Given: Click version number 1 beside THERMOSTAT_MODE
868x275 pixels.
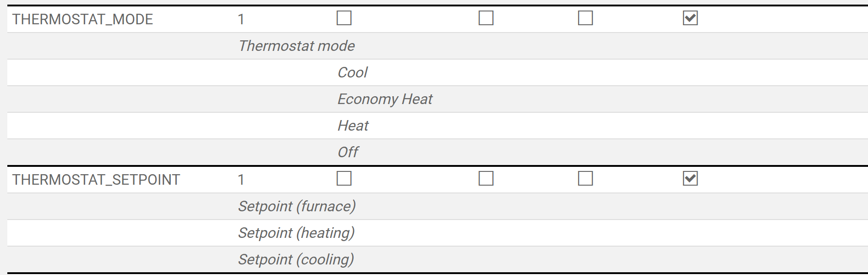Looking at the screenshot, I should coord(241,19).
